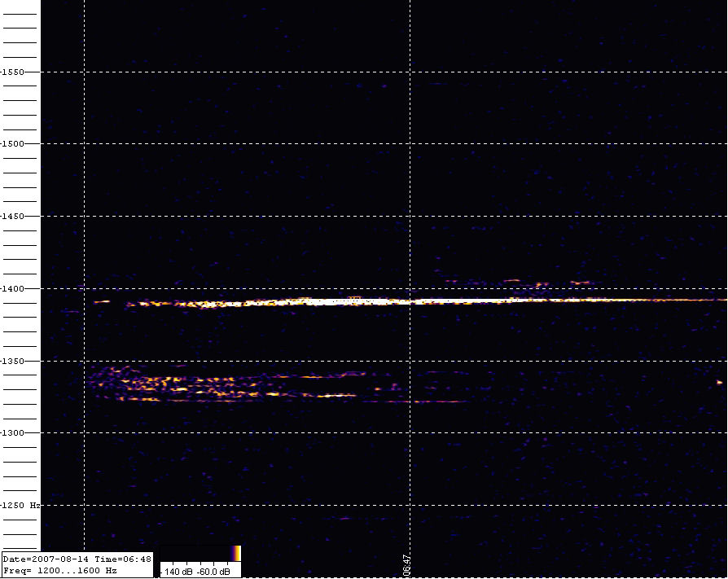The image size is (728, 579).
Task: Click the Freq= 1200...1600 Hz text
Action: point(60,571)
